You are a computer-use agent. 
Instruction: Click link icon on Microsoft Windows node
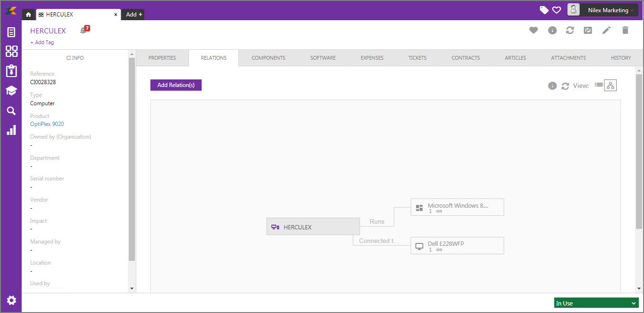439,211
